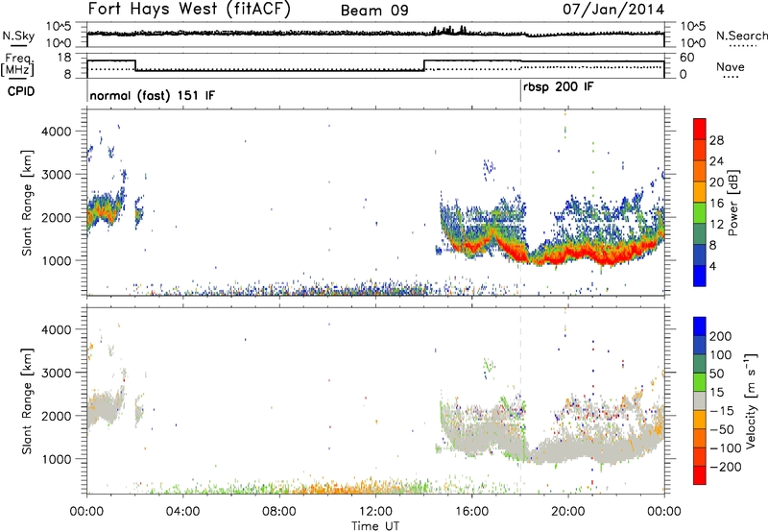Click the 'Power [dB]' colorbar label
The height and width of the screenshot is (532, 768).
coord(733,203)
